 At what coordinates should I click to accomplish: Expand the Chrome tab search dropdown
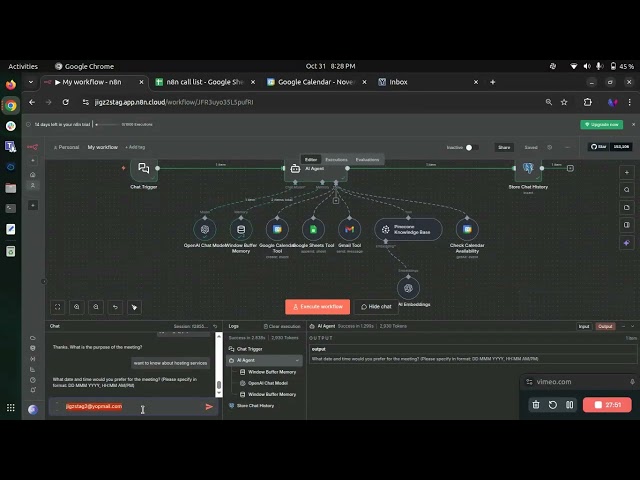[31, 82]
